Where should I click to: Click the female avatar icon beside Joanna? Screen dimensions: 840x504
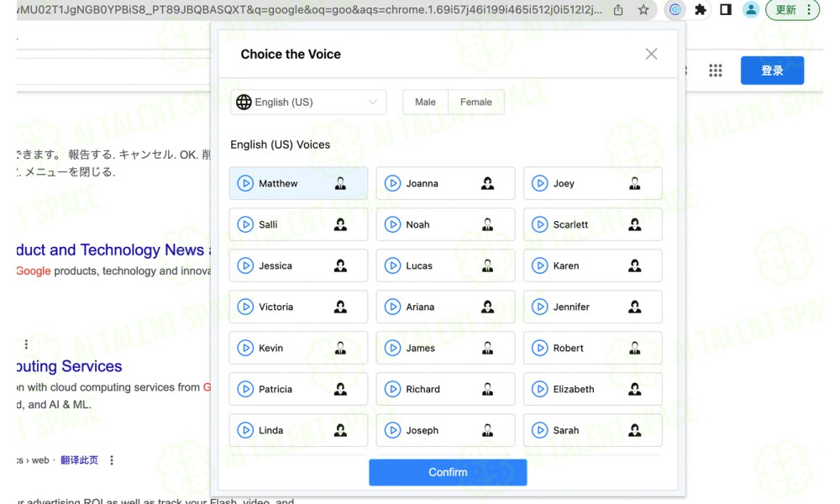[487, 184]
